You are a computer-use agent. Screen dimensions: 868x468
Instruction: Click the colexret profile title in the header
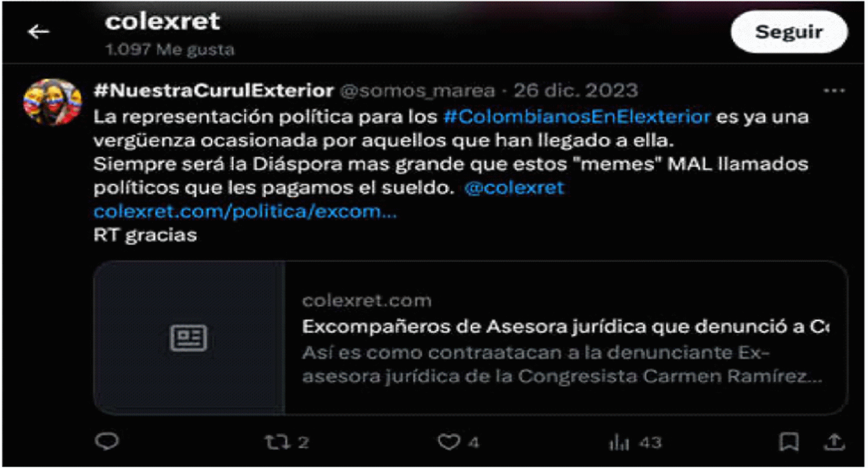pyautogui.click(x=162, y=22)
